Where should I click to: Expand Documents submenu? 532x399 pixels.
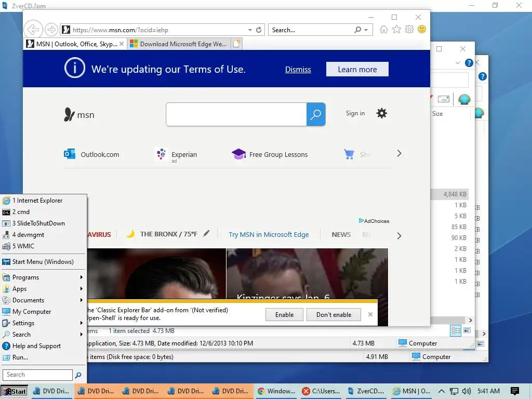click(x=44, y=300)
